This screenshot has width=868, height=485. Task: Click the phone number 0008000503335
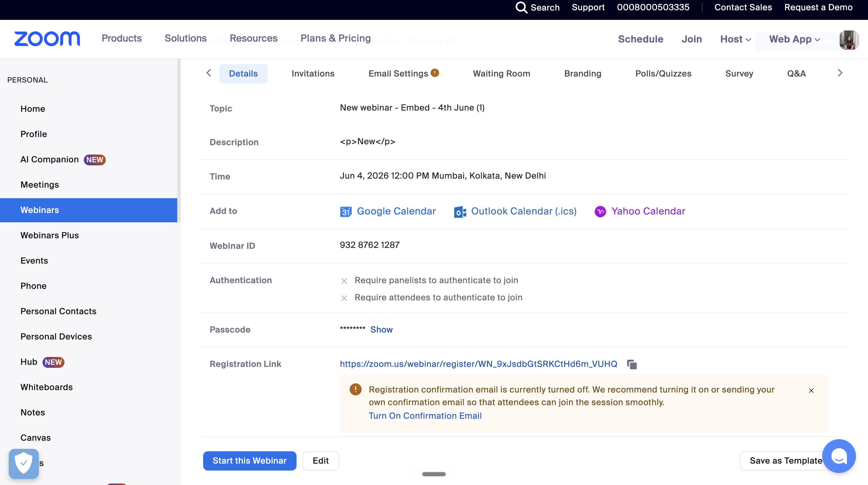click(653, 8)
